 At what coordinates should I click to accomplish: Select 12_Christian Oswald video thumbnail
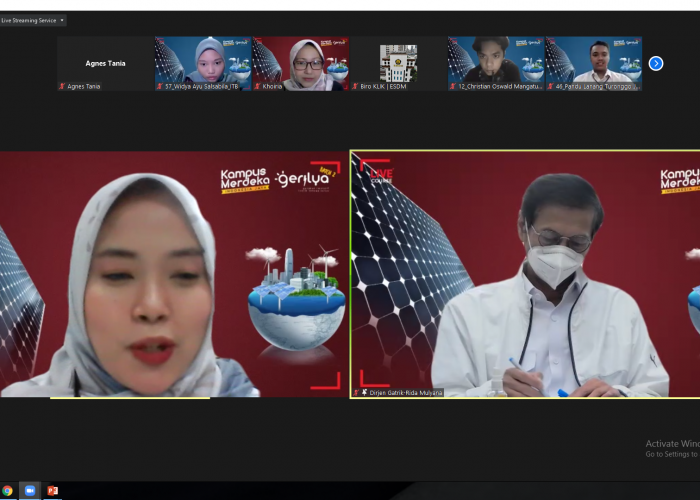click(x=496, y=63)
